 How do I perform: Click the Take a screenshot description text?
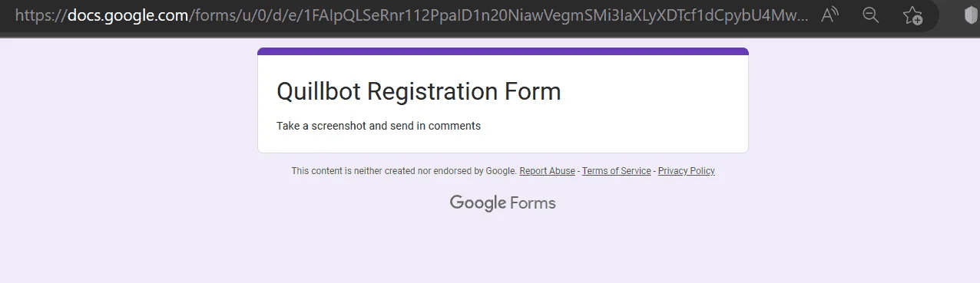click(x=379, y=126)
